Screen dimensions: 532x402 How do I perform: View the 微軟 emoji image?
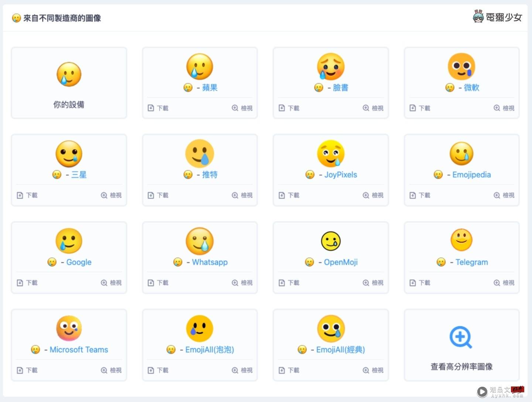[504, 108]
